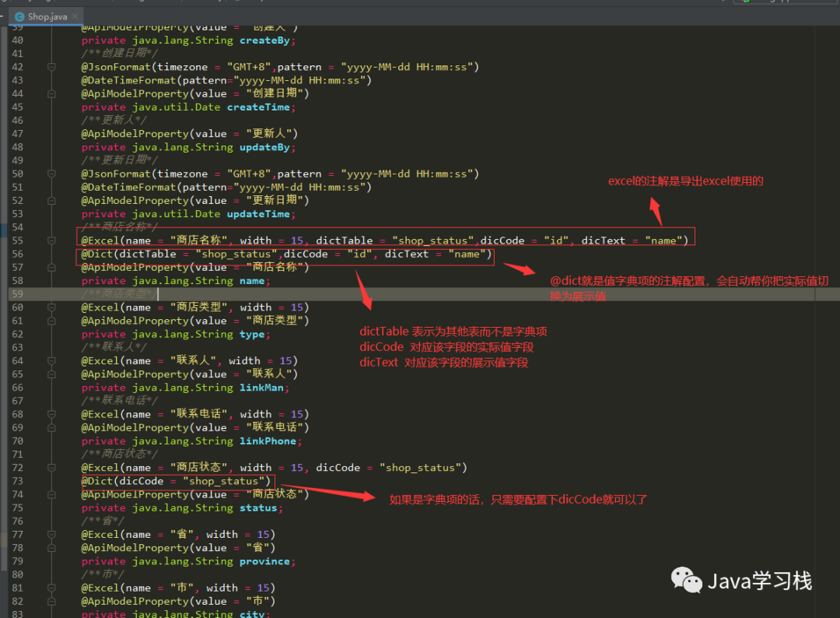Screen dimensions: 840x618
Task: Click @ApiModelProperty for 创建日期 on line 44
Action: click(x=135, y=94)
